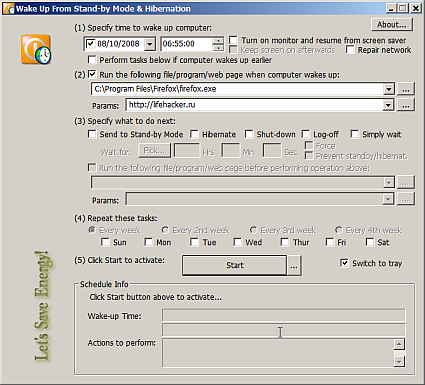This screenshot has height=385, width=425.
Task: Tick the Sat day checkbox
Action: coord(370,242)
